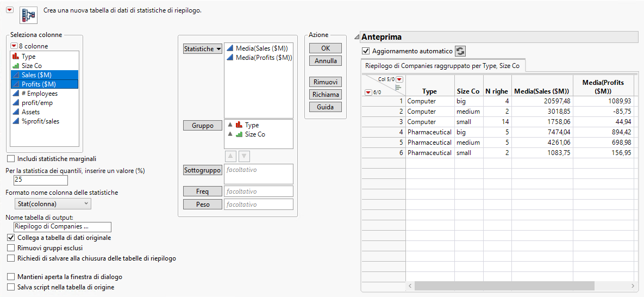Viewport: 644px width, 297px height.
Task: Click the Rimuovi button
Action: [x=326, y=82]
